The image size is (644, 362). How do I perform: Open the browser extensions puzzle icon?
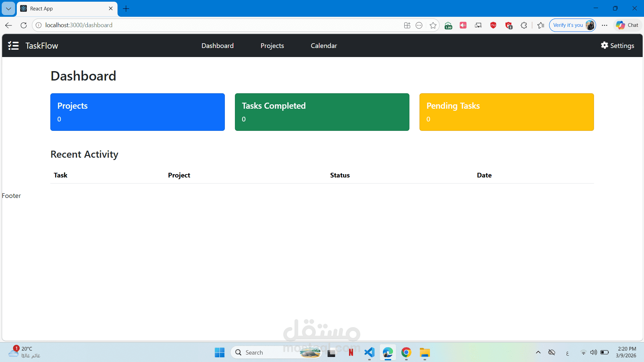coord(524,25)
